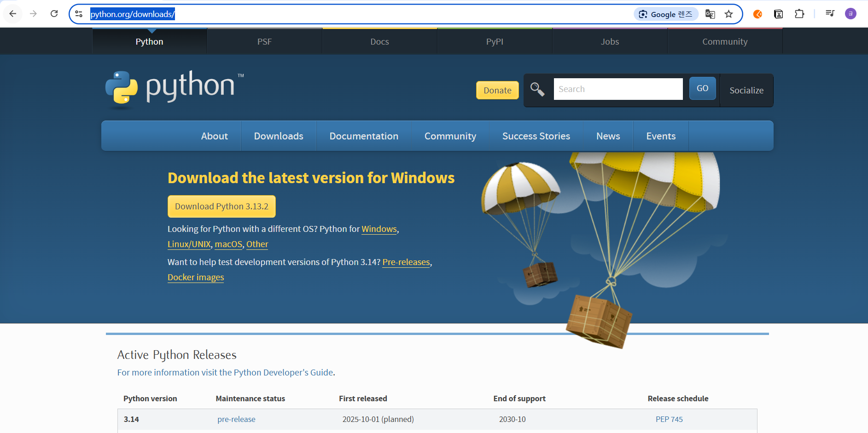This screenshot has width=868, height=433.
Task: Click the boxed X extension icon
Action: [x=778, y=14]
